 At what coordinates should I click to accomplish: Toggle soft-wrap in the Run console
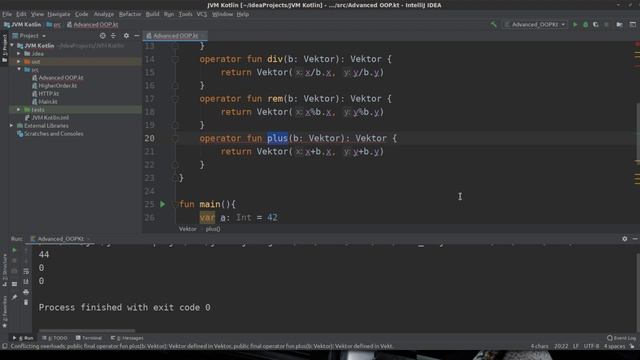[x=26, y=271]
